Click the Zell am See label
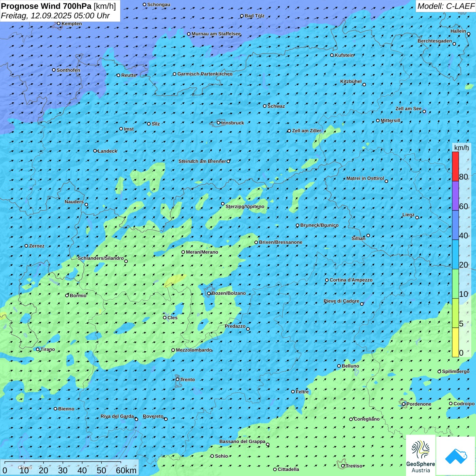Screen dimensions: 476x476 click(x=408, y=108)
